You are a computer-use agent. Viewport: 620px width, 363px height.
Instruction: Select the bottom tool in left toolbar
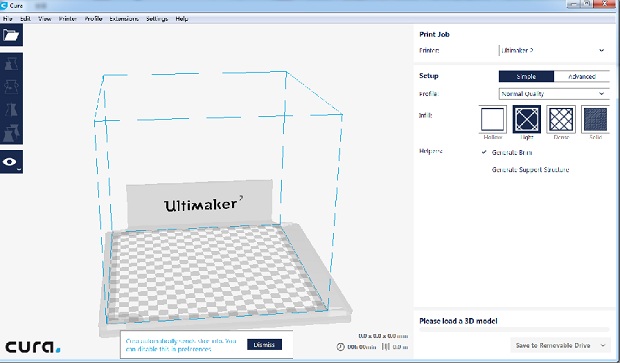tap(11, 133)
